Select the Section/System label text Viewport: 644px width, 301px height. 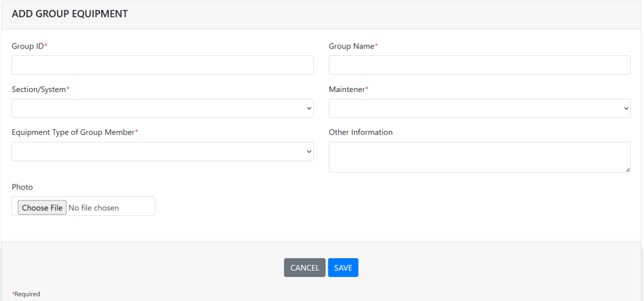[x=40, y=89]
